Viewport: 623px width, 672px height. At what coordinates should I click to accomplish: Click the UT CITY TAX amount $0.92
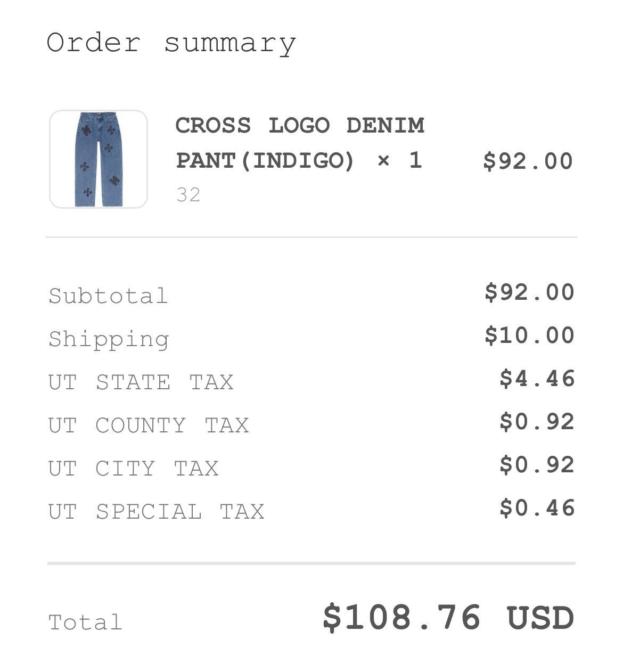pyautogui.click(x=537, y=465)
